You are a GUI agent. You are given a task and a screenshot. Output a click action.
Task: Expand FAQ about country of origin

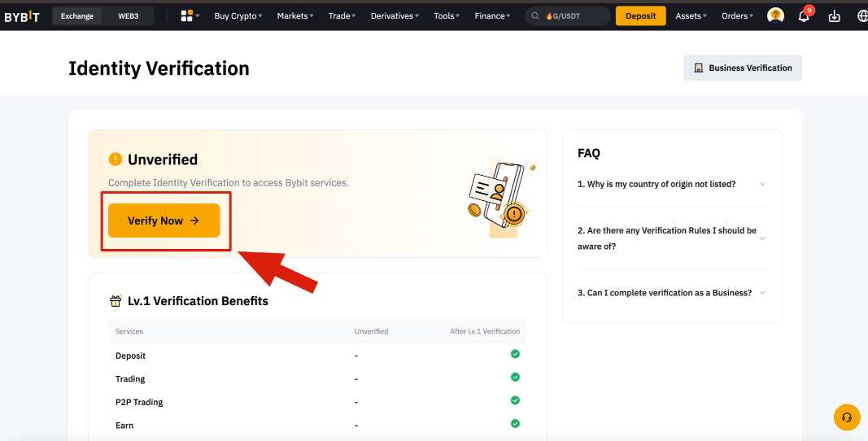click(672, 184)
